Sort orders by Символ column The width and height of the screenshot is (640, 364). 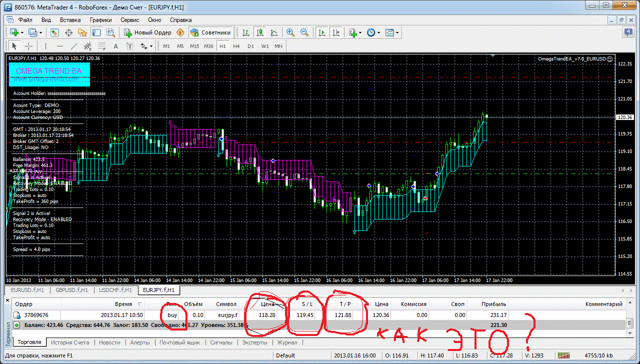pyautogui.click(x=226, y=304)
